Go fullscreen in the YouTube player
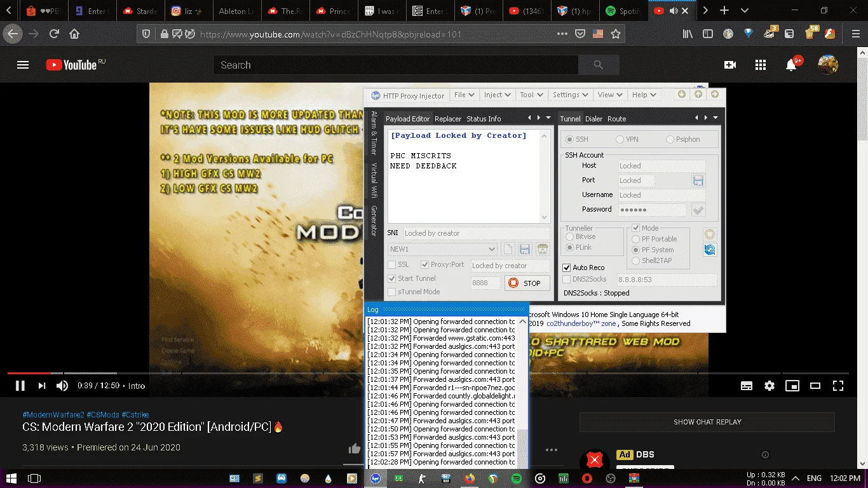The image size is (868, 488). click(838, 386)
